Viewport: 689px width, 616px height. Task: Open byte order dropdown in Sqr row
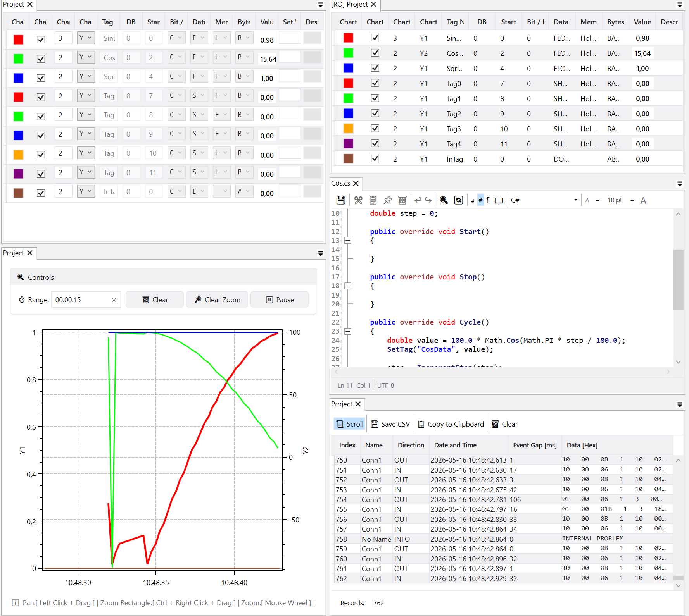pyautogui.click(x=244, y=76)
